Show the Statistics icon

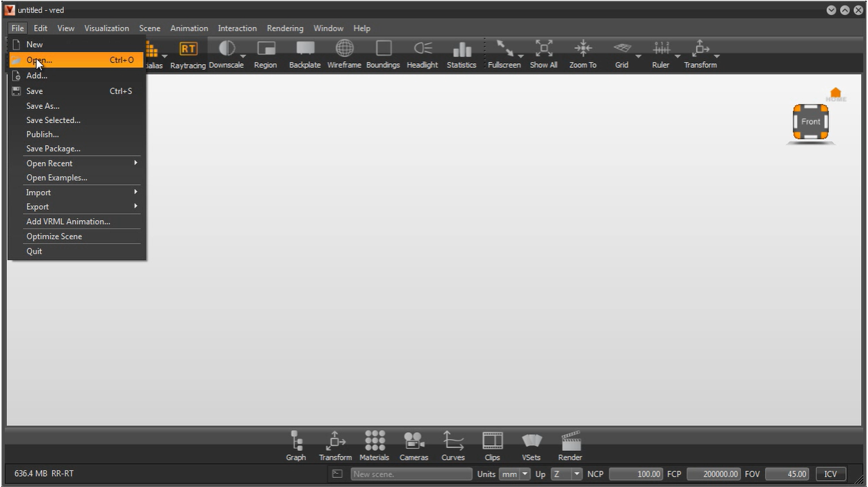coord(461,49)
